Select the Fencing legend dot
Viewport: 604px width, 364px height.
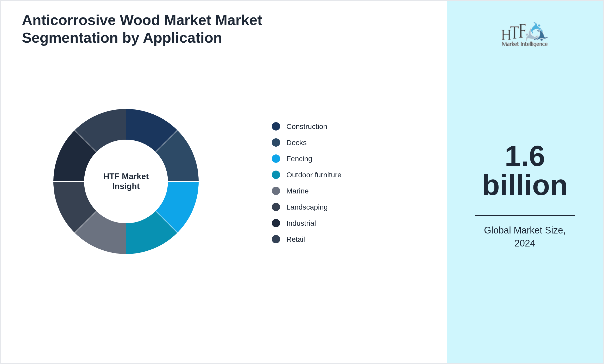tap(276, 159)
